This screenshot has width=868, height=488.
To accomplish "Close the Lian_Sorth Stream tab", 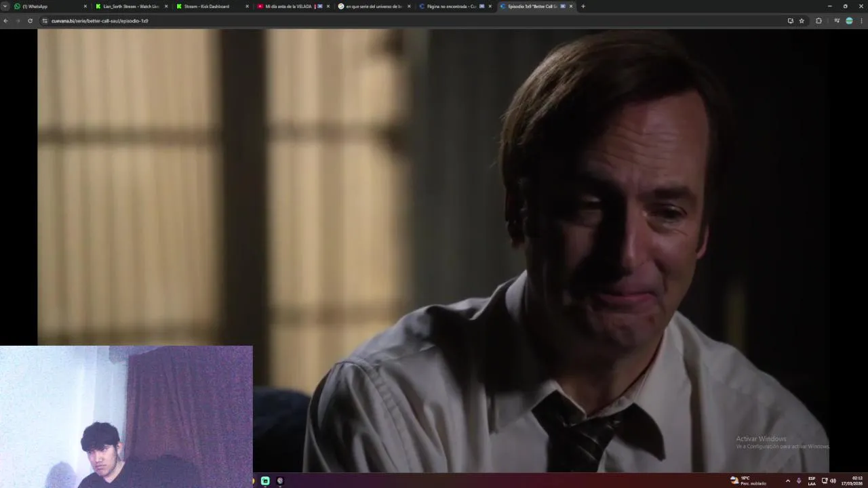I will (x=165, y=6).
